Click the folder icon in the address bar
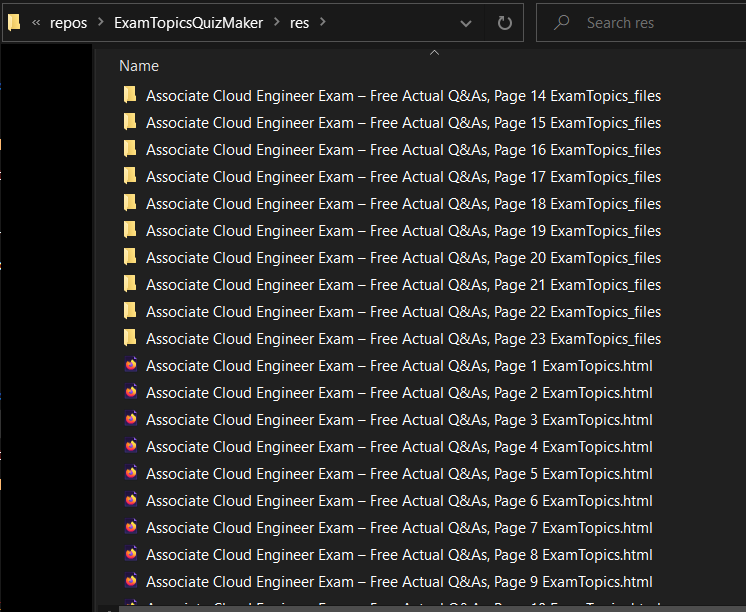 pyautogui.click(x=14, y=22)
